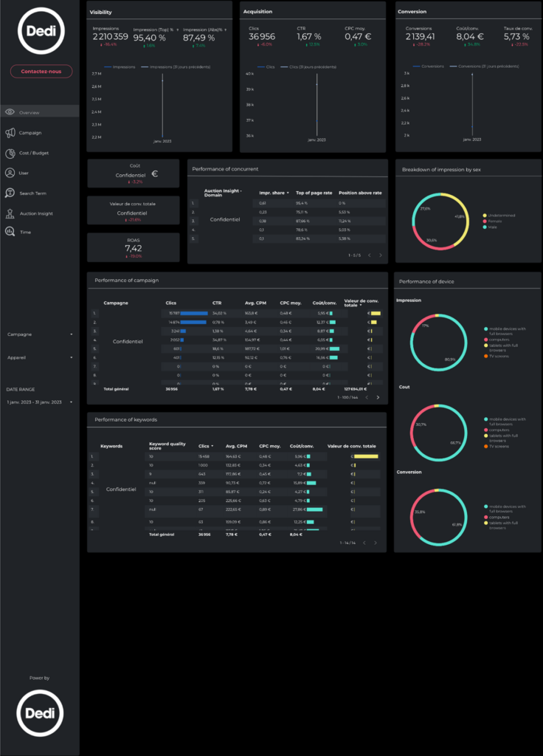
Task: Open the date range picker dropdown
Action: tap(40, 402)
